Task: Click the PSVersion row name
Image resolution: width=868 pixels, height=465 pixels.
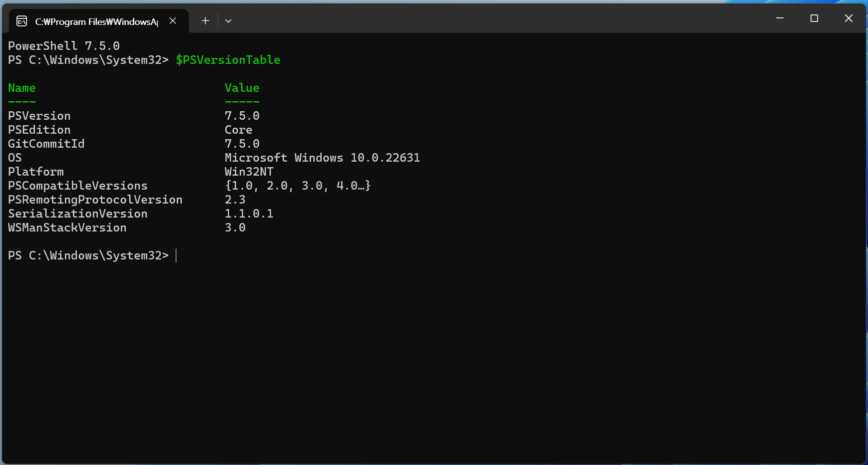Action: (39, 116)
